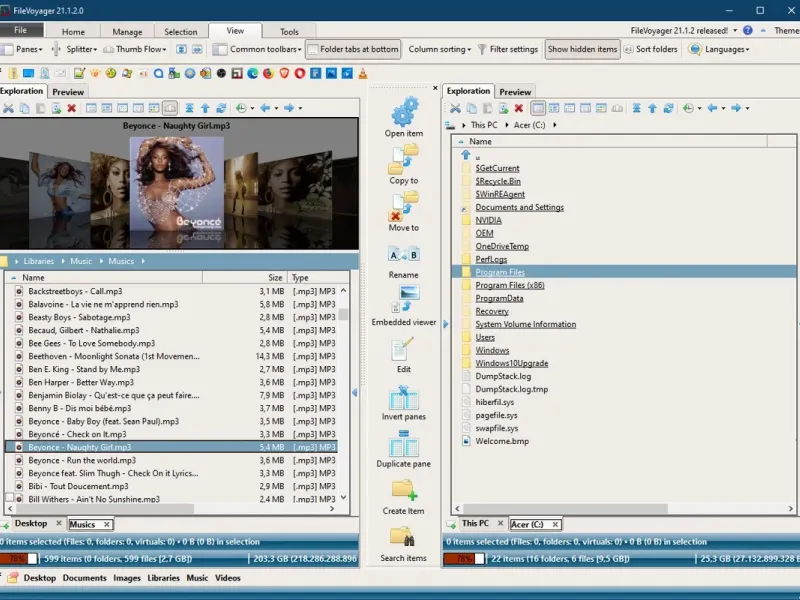The height and width of the screenshot is (600, 800).
Task: Click the Search items icon
Action: [x=404, y=538]
